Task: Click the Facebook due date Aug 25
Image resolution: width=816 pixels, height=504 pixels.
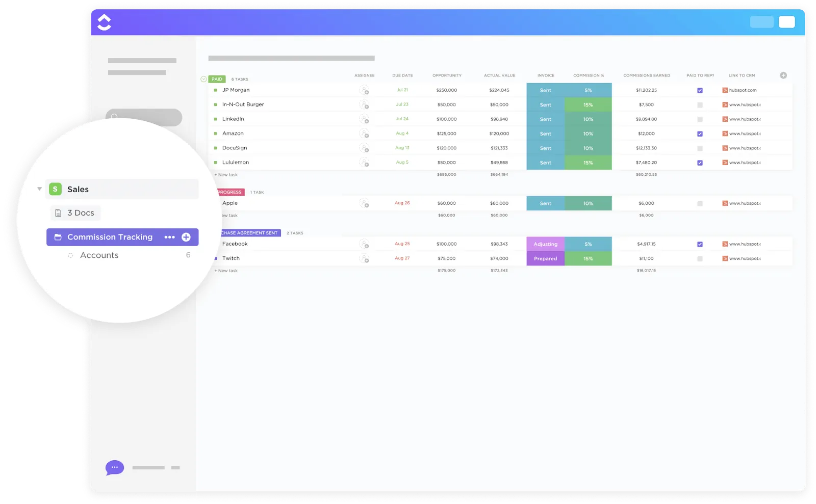Action: tap(402, 244)
